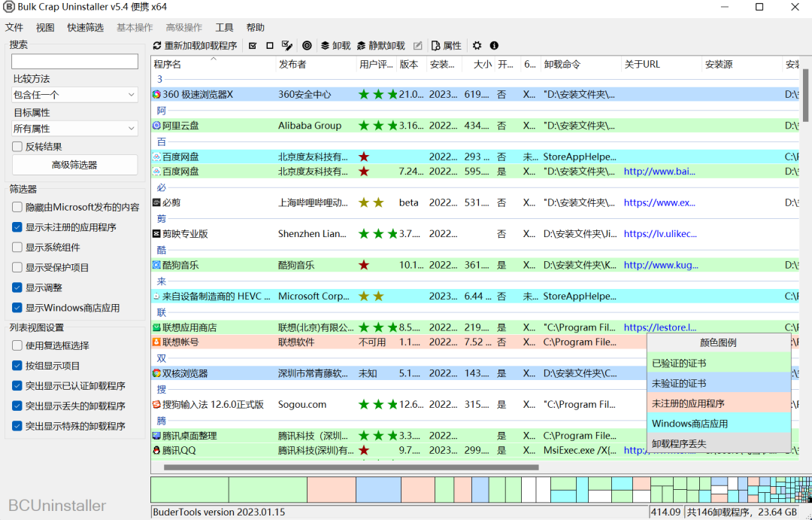Sort list by 程序名 column header

click(214, 64)
